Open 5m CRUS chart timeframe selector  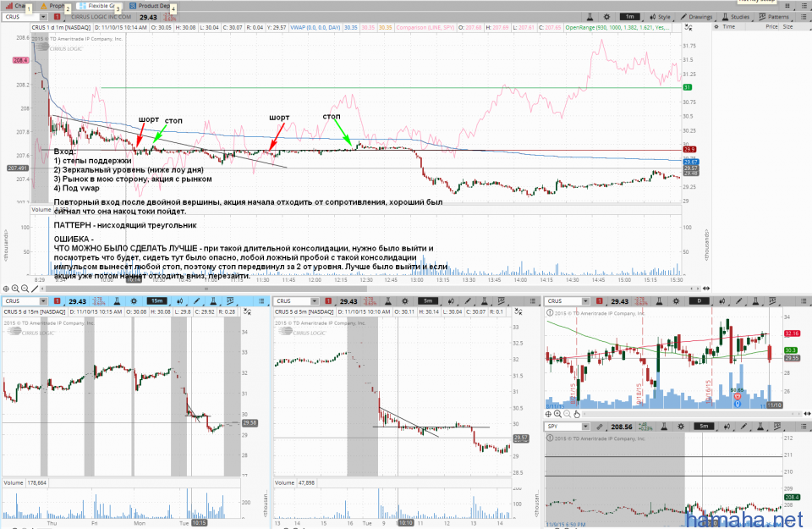pyautogui.click(x=428, y=301)
